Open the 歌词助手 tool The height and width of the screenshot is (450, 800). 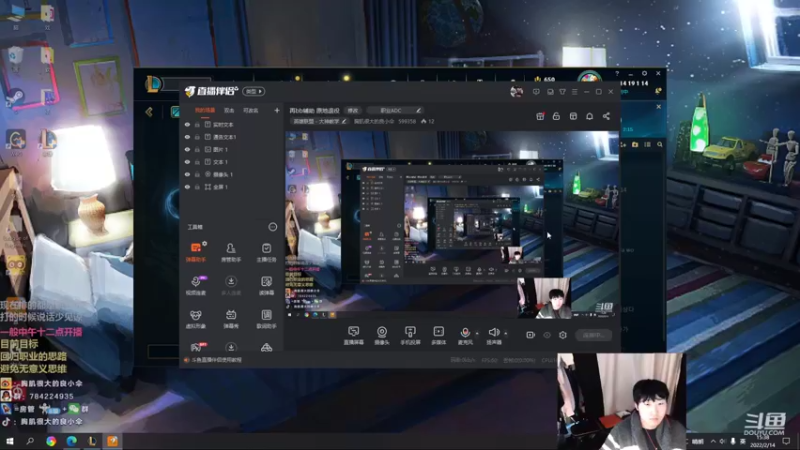(x=266, y=318)
